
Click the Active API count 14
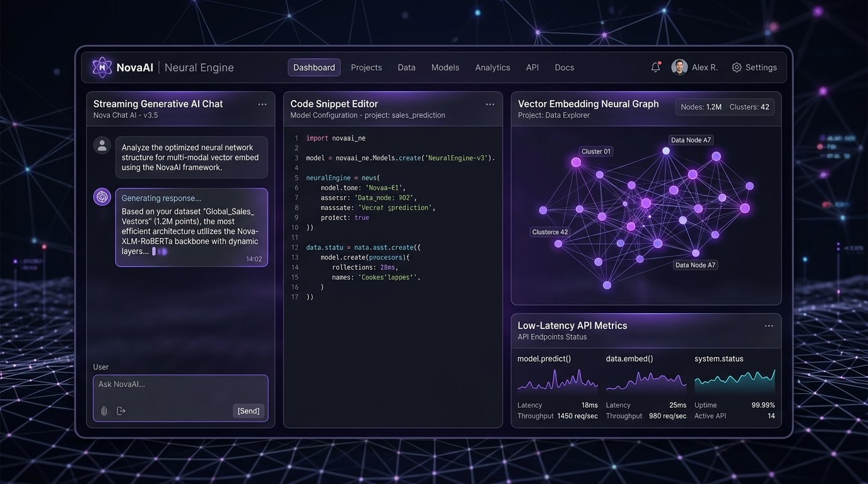771,416
